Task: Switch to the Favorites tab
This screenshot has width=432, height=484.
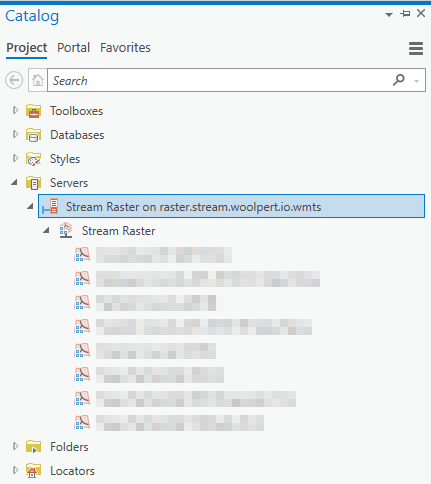Action: click(125, 48)
